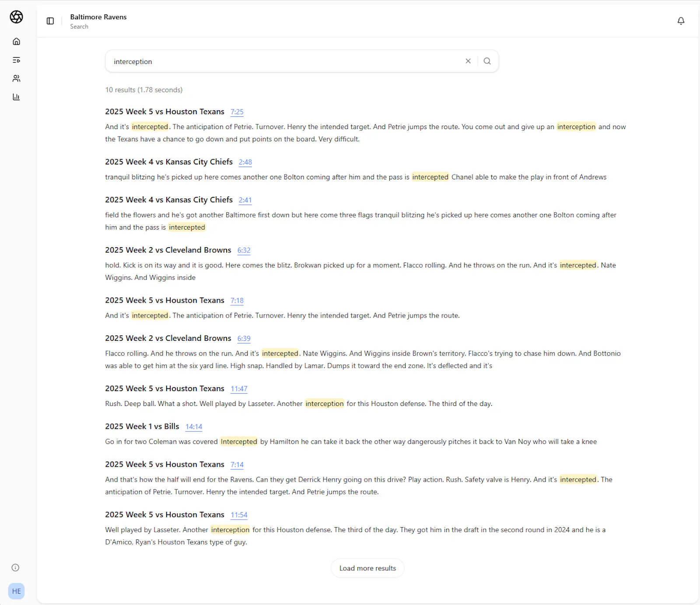700x605 pixels.
Task: Open result title before timestamp 7:14
Action: click(164, 465)
